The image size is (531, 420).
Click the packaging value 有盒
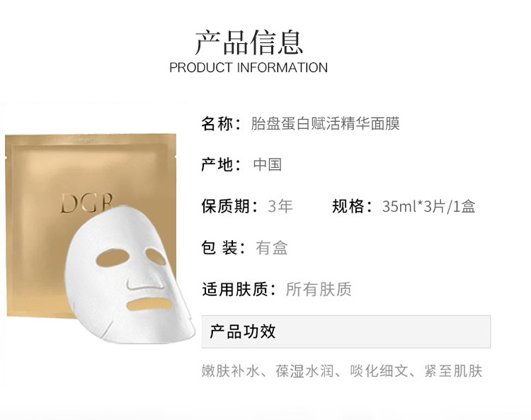pos(272,248)
